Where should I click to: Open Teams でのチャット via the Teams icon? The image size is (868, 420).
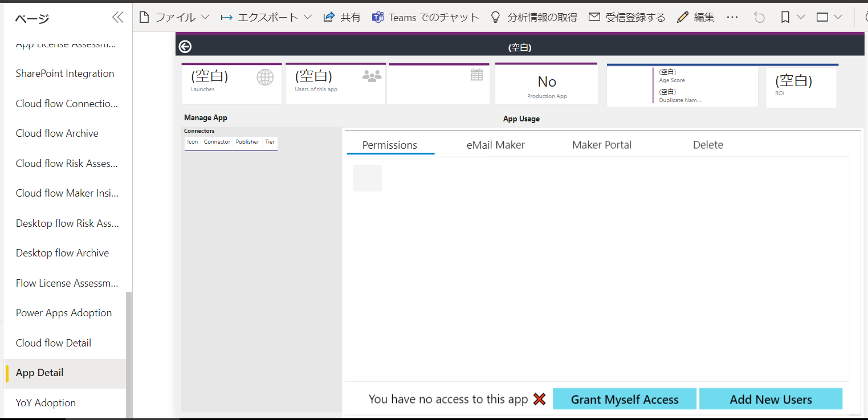[377, 17]
